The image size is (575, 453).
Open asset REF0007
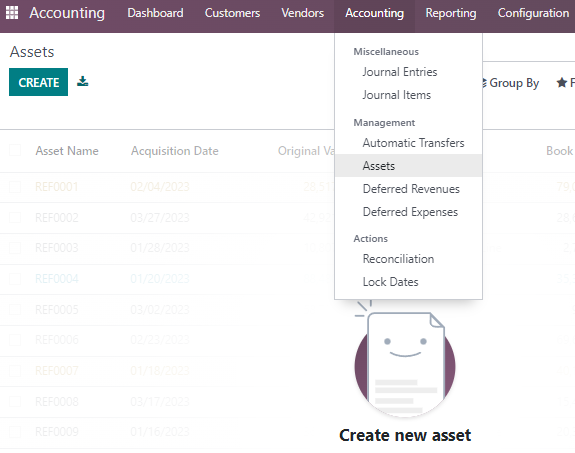(x=56, y=370)
